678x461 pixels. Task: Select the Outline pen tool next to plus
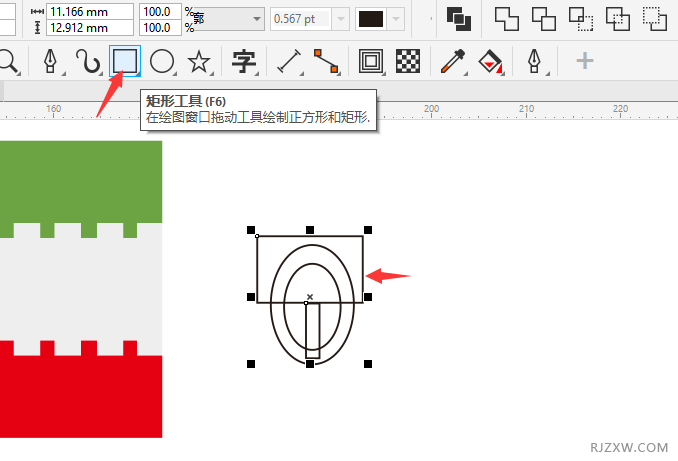tap(534, 61)
